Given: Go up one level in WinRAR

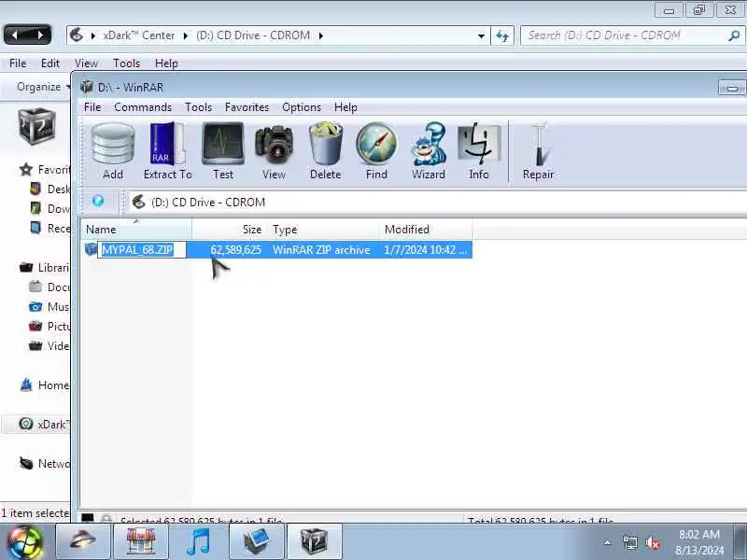Looking at the screenshot, I should (98, 201).
